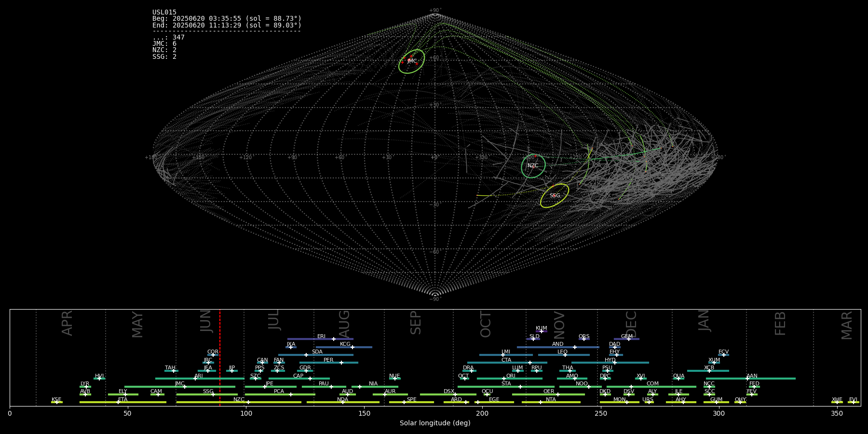Click the 'NZC: 2' count in the header
The image size is (868, 434).
[164, 50]
